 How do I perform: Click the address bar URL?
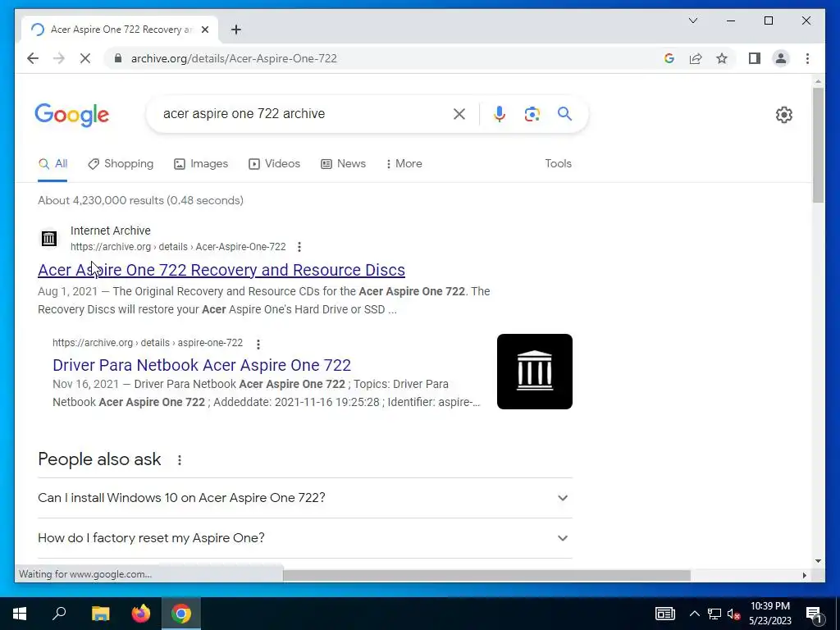coord(234,58)
